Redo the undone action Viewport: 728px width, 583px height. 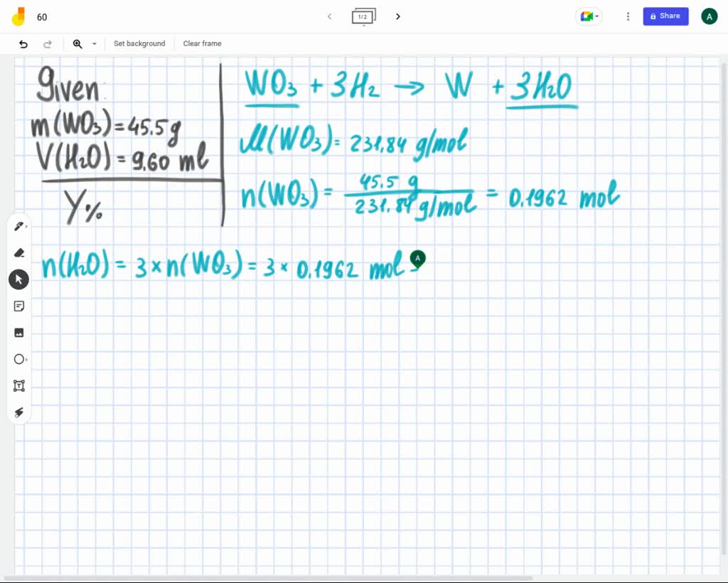click(x=48, y=43)
